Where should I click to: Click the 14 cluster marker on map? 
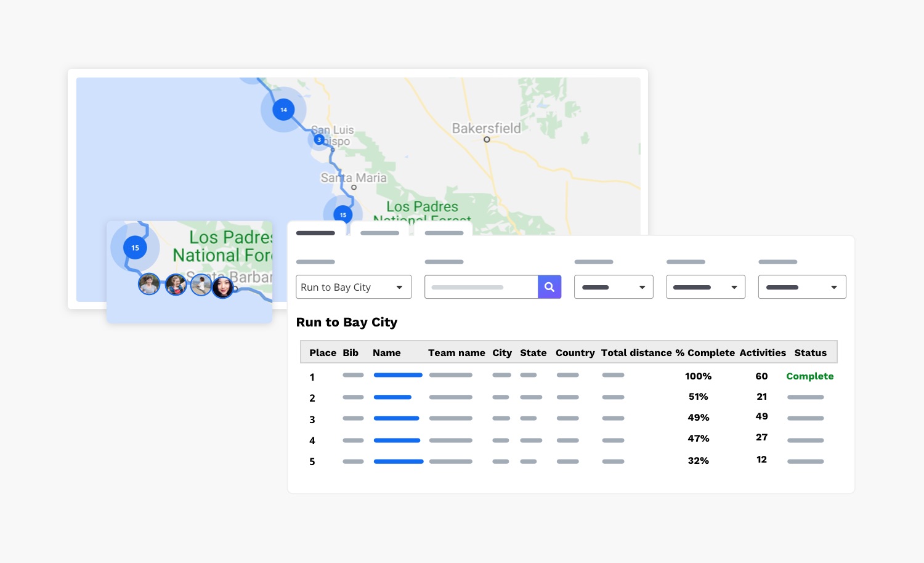(x=283, y=110)
